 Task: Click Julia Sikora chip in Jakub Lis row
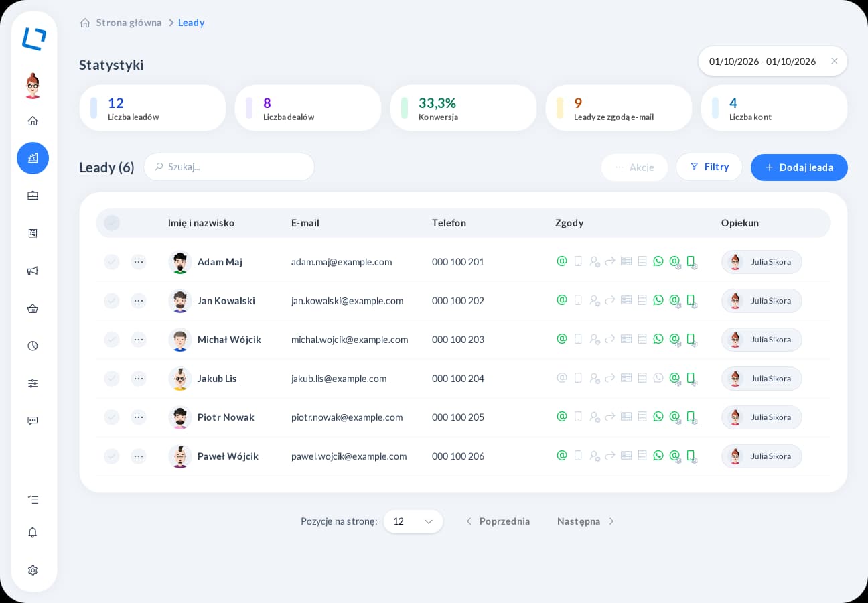[x=762, y=379]
